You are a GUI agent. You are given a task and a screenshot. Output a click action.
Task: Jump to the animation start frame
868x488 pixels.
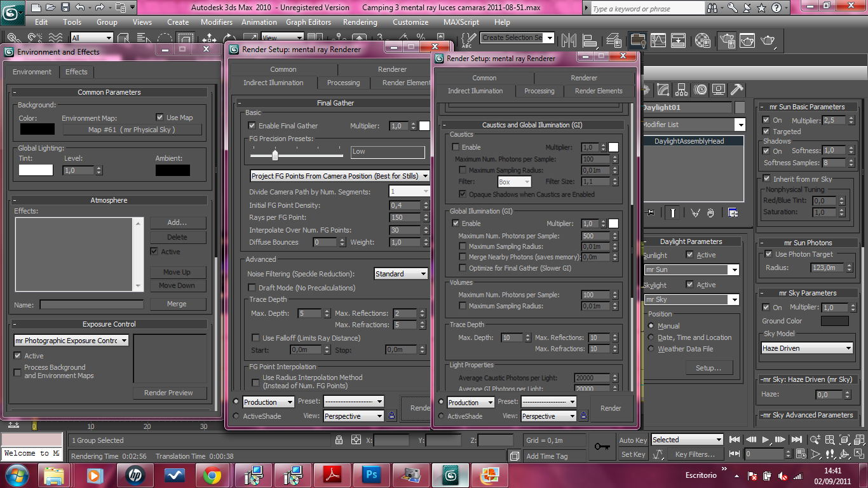735,439
